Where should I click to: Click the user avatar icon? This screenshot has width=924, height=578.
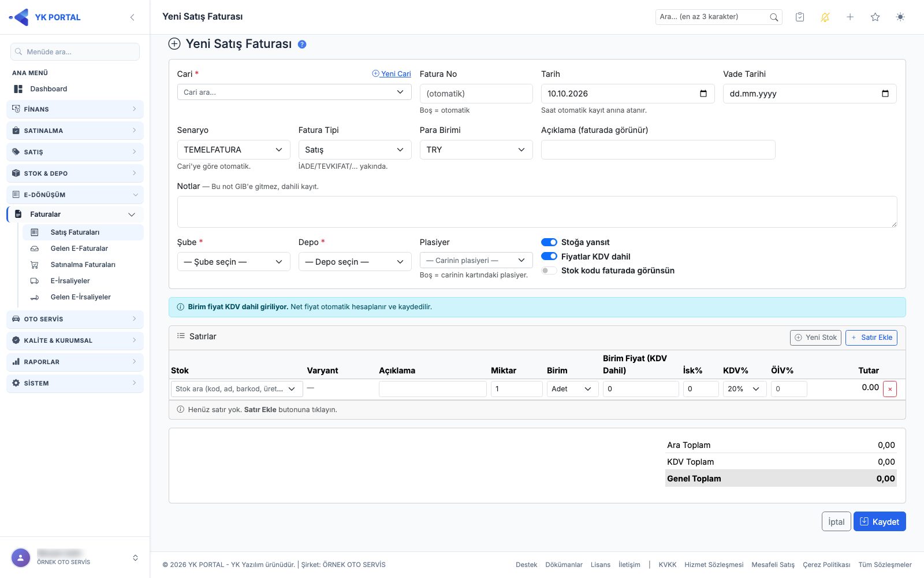coord(21,558)
